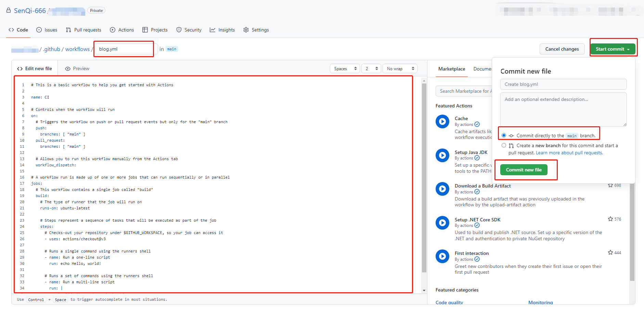Click verified badge under Download a Build Artifact
This screenshot has height=310, width=644.
[477, 192]
